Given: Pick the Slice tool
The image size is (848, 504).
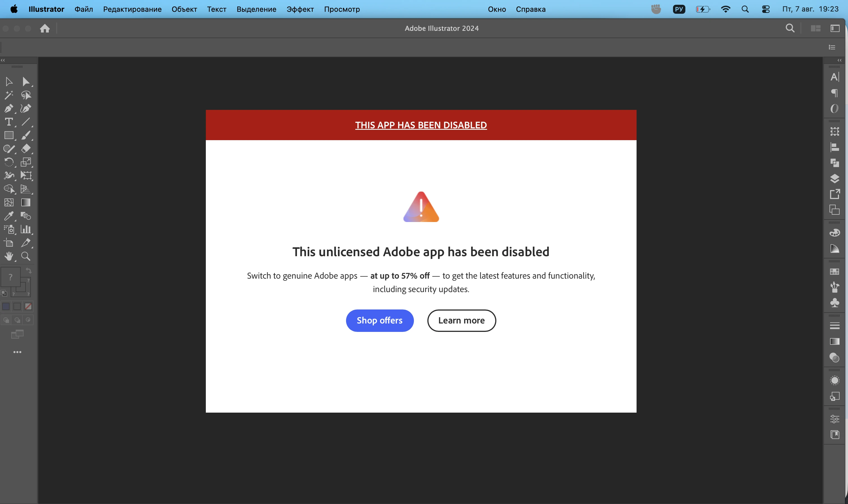Looking at the screenshot, I should click(26, 243).
